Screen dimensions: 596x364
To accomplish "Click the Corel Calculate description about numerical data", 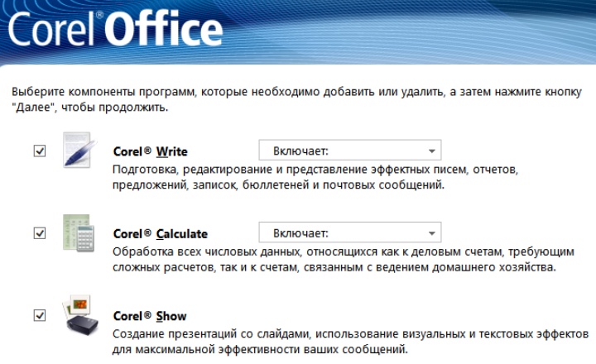I will tap(331, 259).
